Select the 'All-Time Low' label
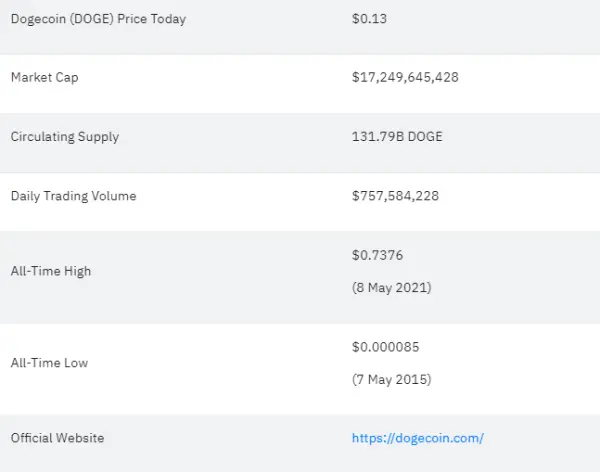Image resolution: width=600 pixels, height=472 pixels. 49,363
